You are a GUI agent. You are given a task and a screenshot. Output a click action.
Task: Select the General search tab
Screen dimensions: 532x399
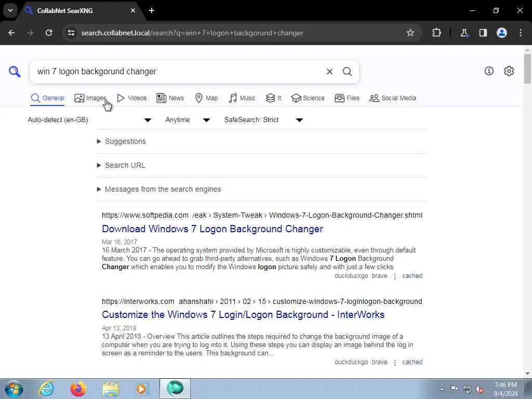coord(47,98)
